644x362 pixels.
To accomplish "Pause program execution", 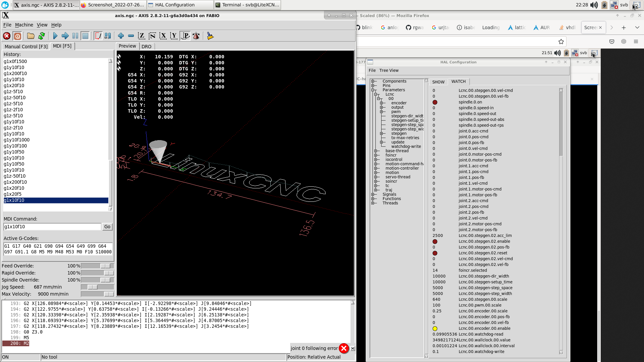I will (x=75, y=36).
